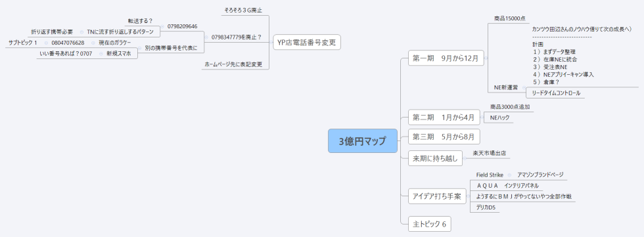Click the 0798209646 subtopic text
This screenshot has width=644, height=237.
coord(183,26)
